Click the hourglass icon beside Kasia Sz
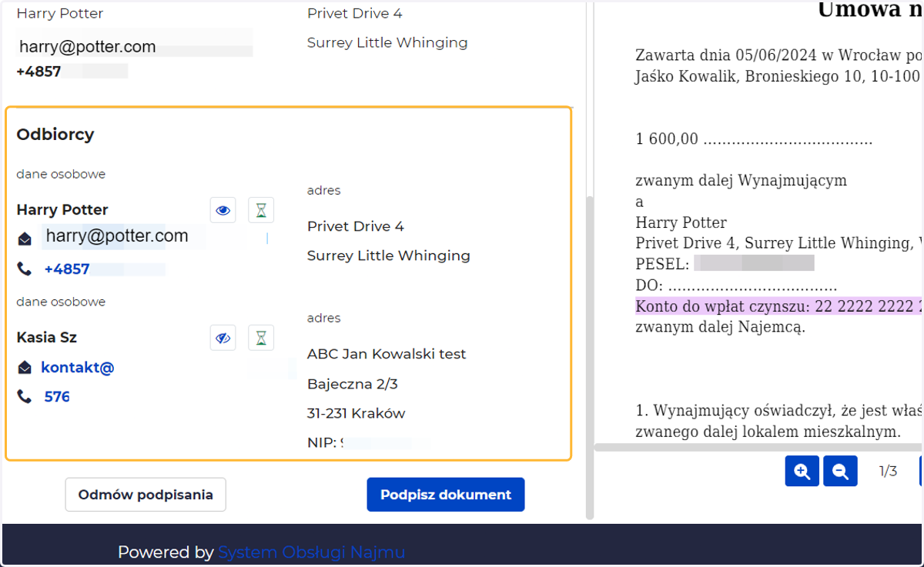 click(261, 338)
